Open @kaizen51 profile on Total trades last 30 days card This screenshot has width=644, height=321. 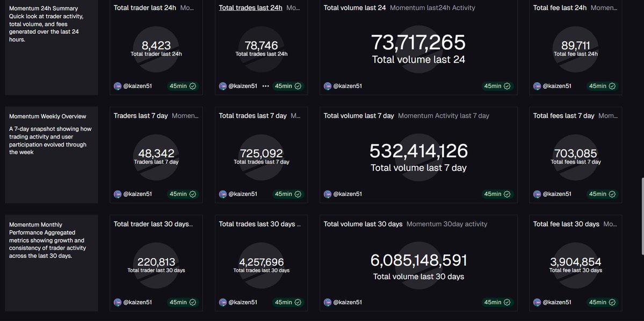243,302
